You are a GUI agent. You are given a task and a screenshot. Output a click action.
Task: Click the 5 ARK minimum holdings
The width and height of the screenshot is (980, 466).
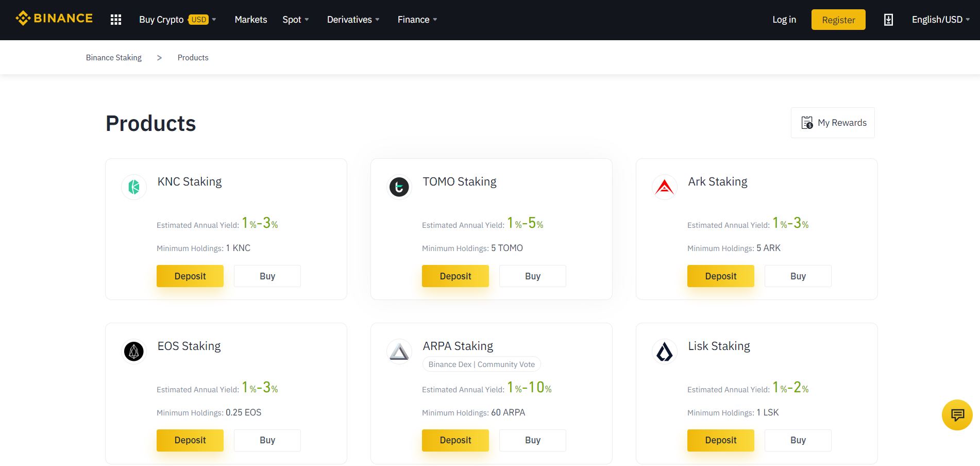pyautogui.click(x=769, y=248)
